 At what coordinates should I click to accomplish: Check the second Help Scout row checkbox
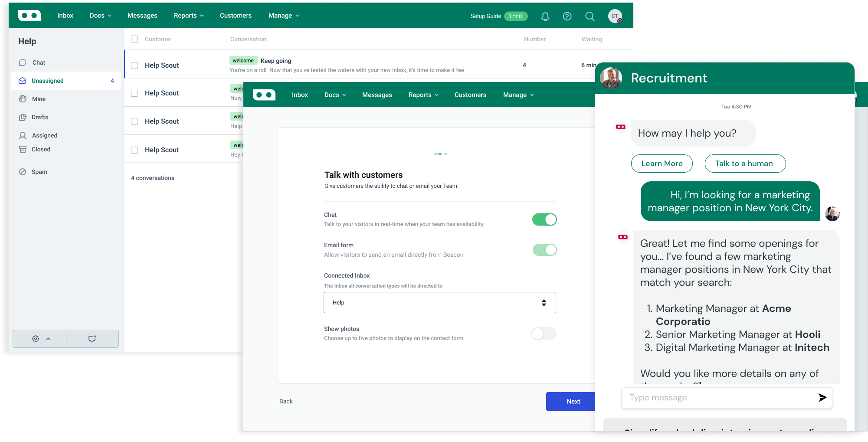[134, 93]
